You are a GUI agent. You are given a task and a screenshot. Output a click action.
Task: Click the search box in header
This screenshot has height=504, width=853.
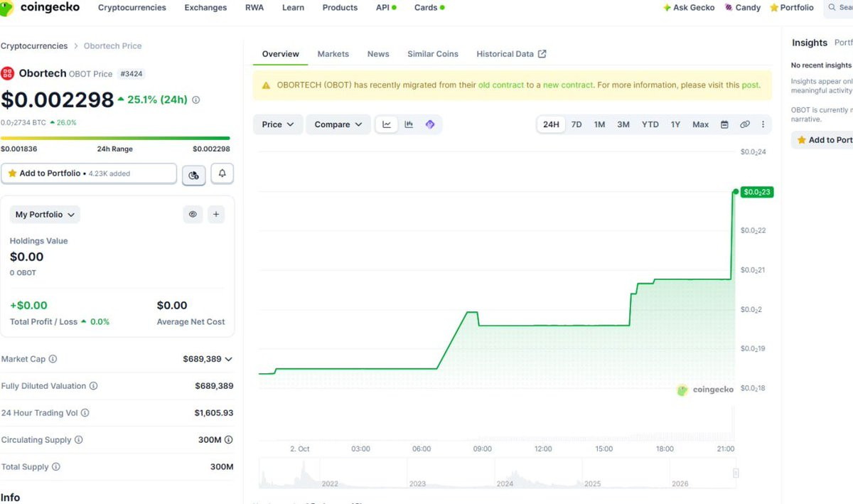click(x=839, y=7)
